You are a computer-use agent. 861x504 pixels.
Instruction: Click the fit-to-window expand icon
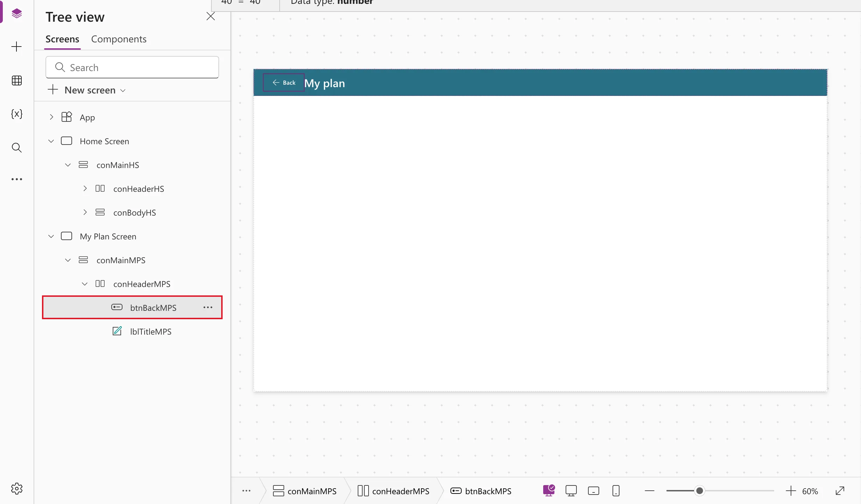[x=840, y=491]
